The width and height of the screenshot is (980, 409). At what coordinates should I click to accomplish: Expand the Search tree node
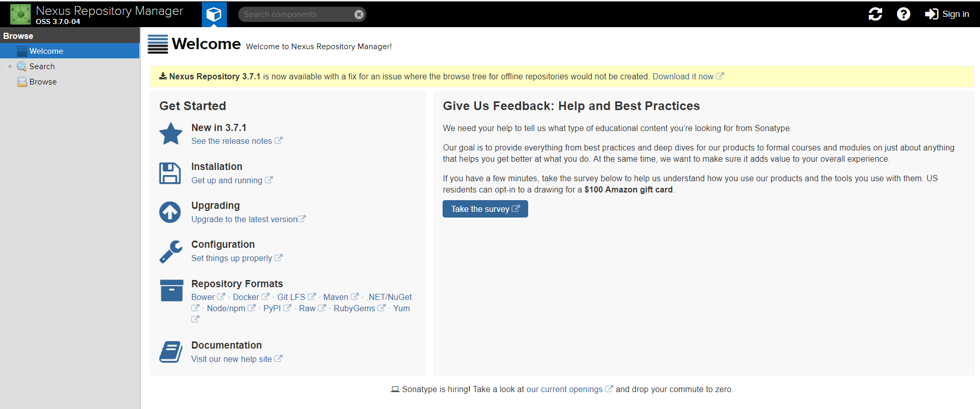(10, 67)
